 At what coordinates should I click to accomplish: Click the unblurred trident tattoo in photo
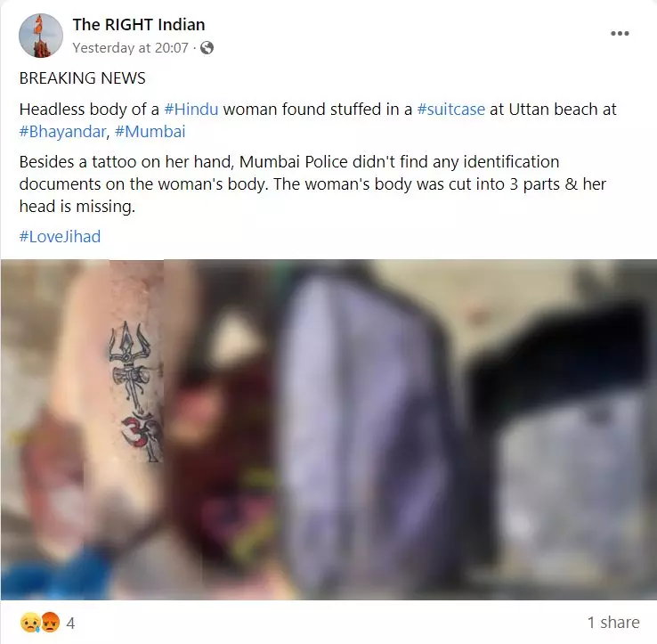[136, 391]
